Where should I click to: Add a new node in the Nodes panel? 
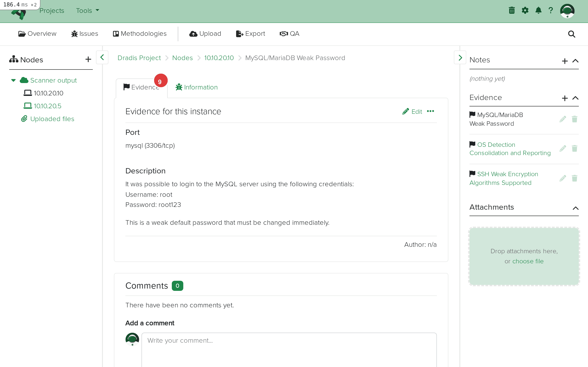click(x=88, y=59)
